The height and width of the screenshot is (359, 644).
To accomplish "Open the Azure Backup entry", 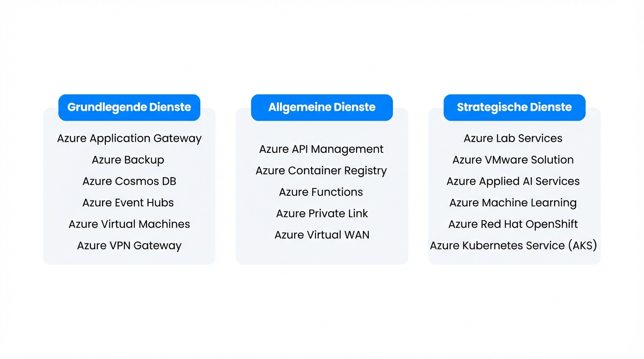I will pyautogui.click(x=128, y=160).
